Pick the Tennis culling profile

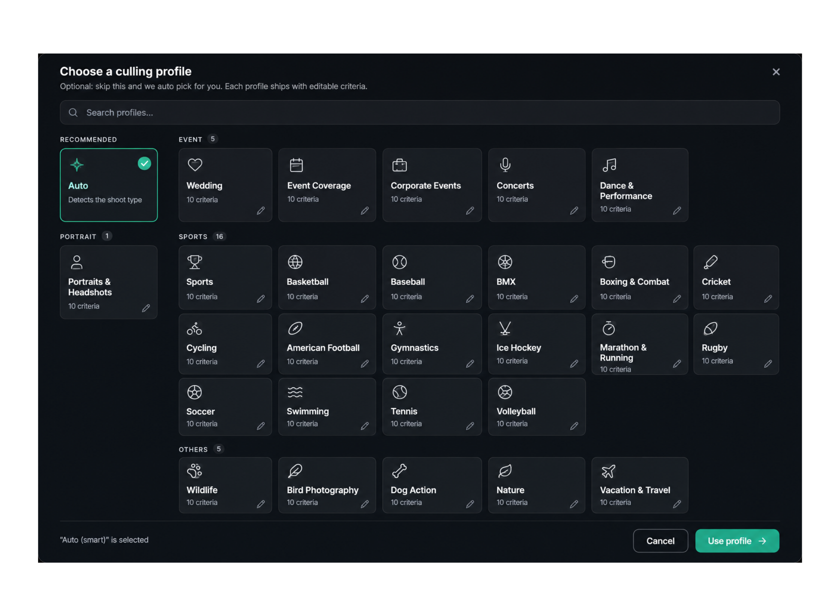point(432,407)
